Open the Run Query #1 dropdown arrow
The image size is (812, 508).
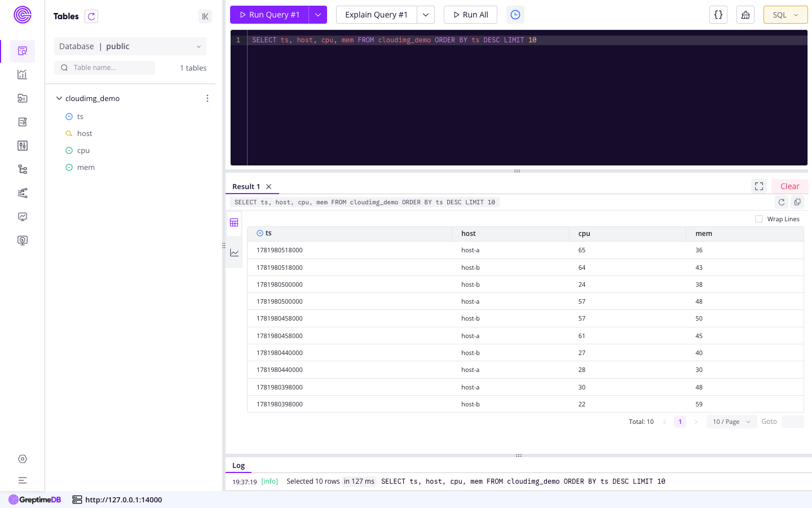coord(318,15)
